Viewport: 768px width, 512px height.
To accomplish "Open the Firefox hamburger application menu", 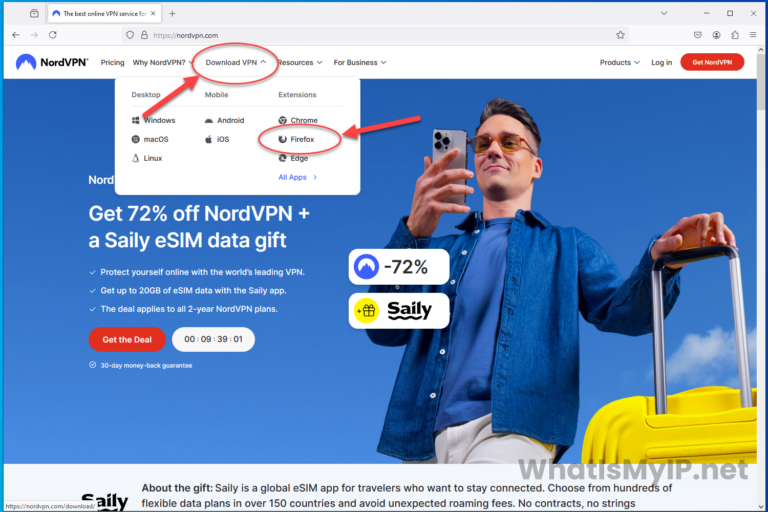I will (x=753, y=35).
